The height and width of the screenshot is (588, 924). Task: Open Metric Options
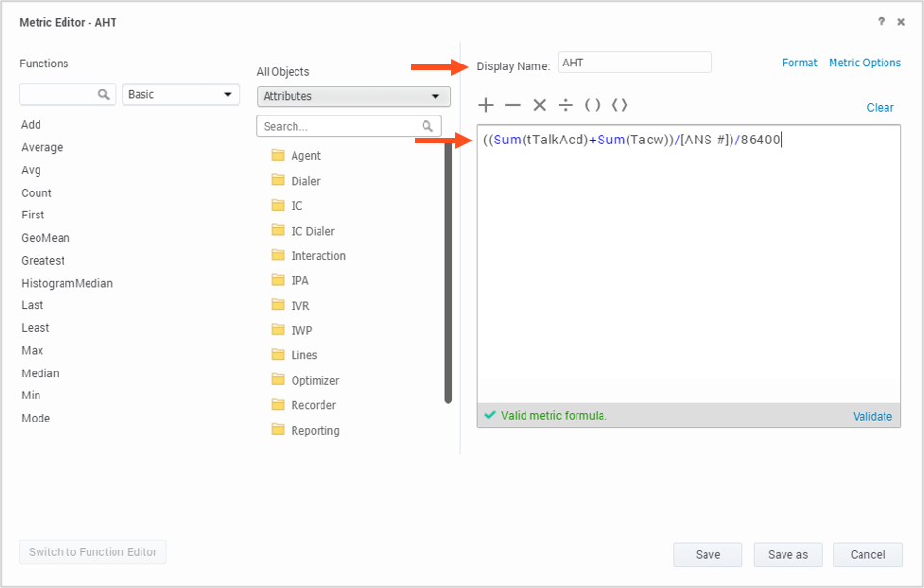pos(864,63)
